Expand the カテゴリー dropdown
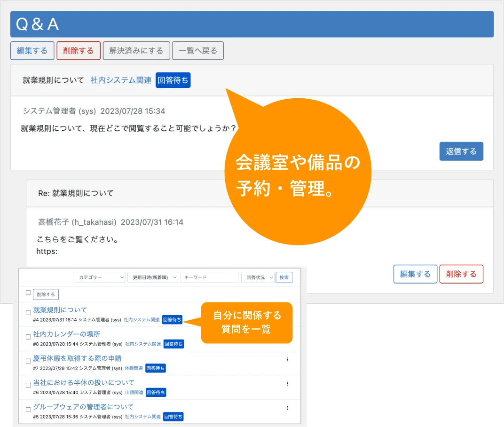 100,277
